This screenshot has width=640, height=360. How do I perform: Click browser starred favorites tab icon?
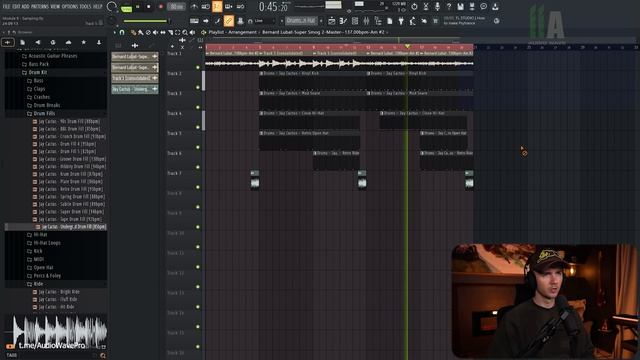click(84, 42)
